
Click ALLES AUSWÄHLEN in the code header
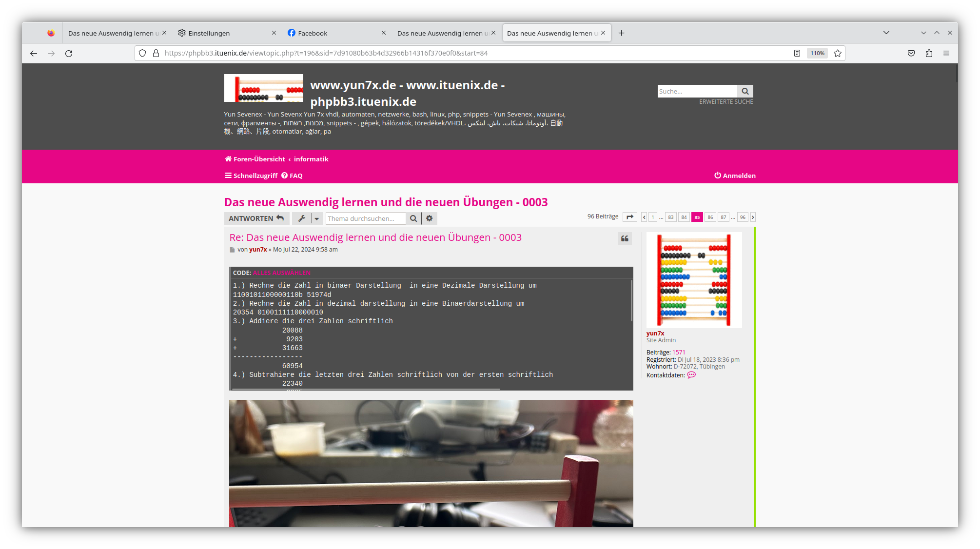282,273
